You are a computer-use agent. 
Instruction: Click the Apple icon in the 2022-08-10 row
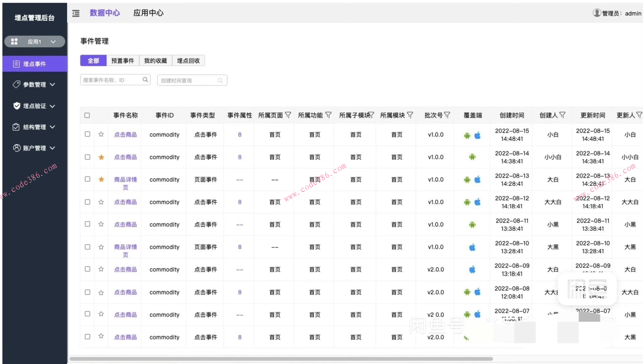click(472, 247)
